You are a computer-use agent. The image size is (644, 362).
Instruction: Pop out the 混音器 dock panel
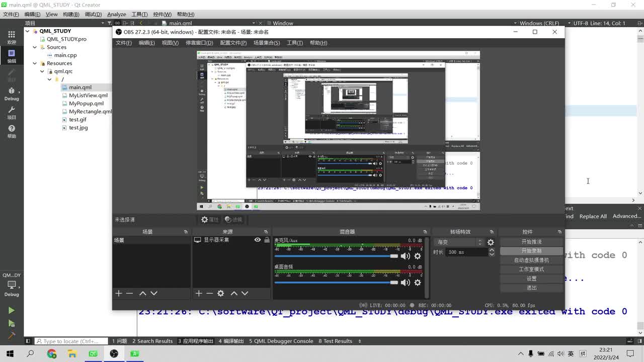point(425,232)
